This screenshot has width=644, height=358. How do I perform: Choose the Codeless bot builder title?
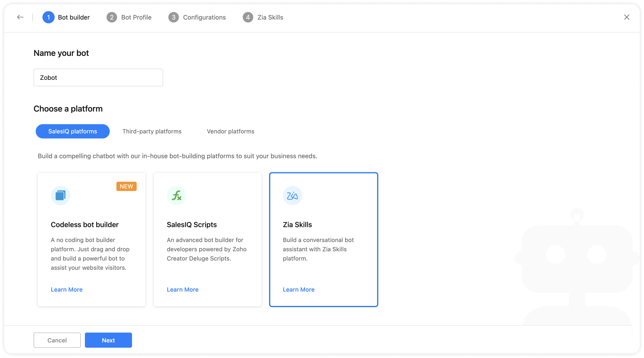[85, 225]
